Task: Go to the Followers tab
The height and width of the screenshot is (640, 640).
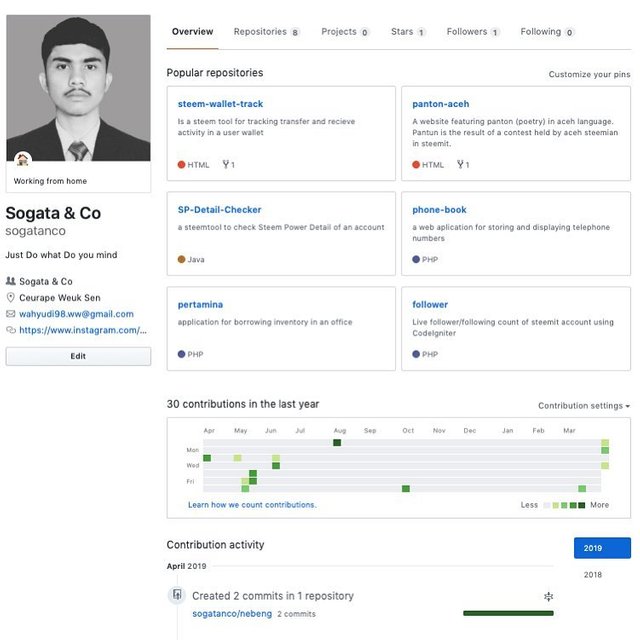Action: (472, 32)
